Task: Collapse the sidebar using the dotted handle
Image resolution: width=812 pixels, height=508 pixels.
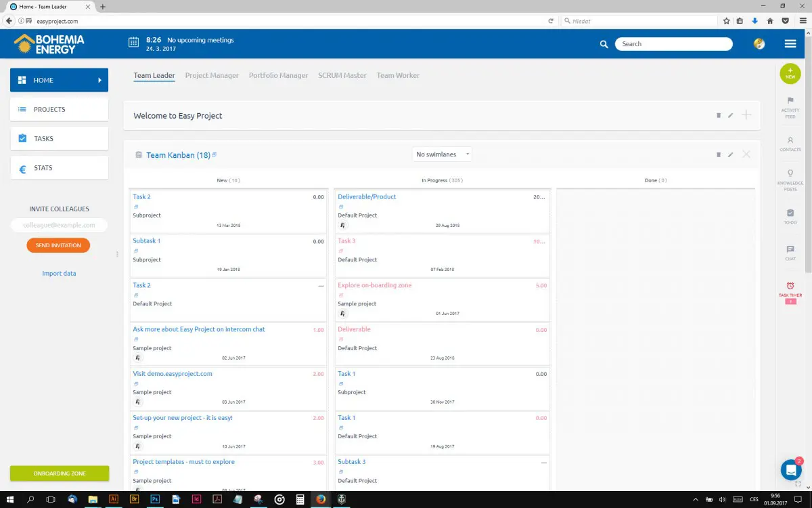Action: point(117,254)
